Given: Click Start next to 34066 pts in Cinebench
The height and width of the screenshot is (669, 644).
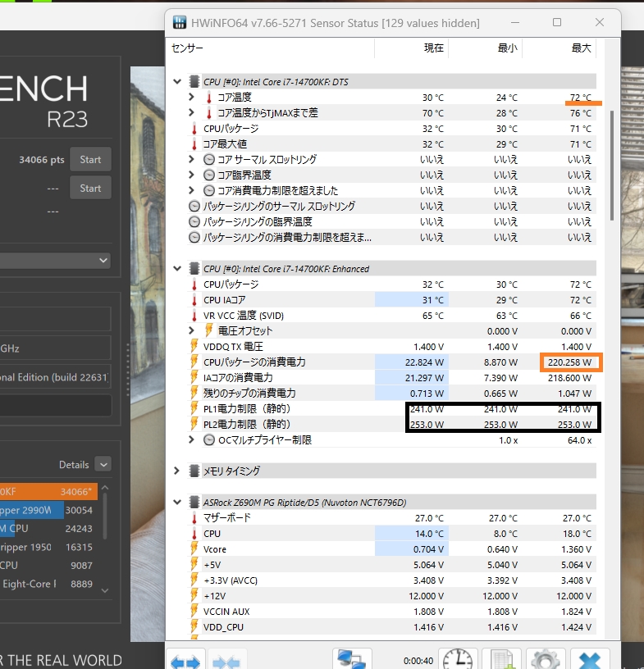Looking at the screenshot, I should 90,160.
